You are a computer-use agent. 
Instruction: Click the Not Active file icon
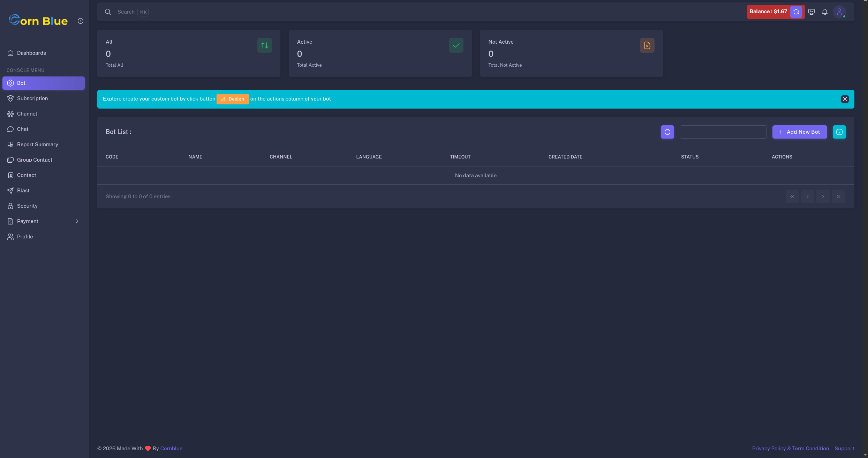point(647,45)
